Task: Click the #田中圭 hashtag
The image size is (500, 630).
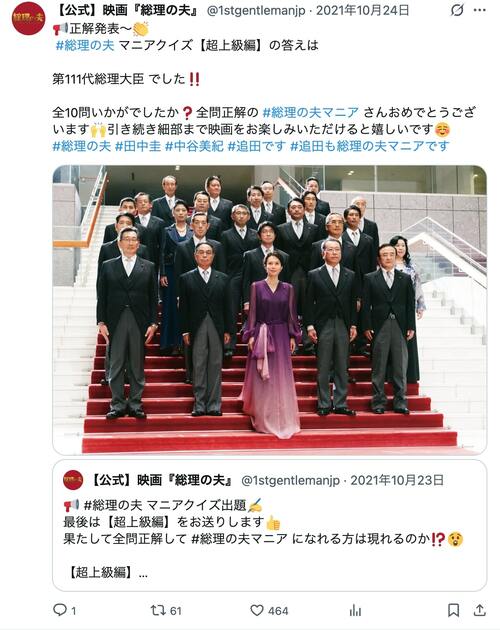Action: [138, 146]
